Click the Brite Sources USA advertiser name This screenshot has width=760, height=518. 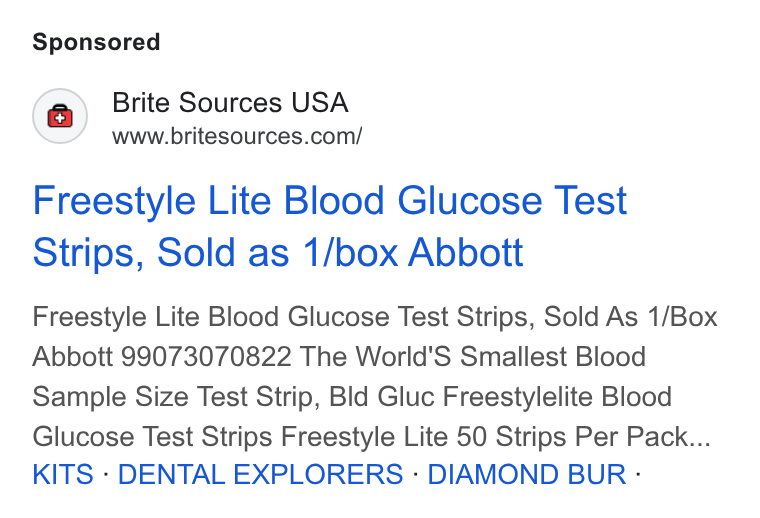[230, 103]
